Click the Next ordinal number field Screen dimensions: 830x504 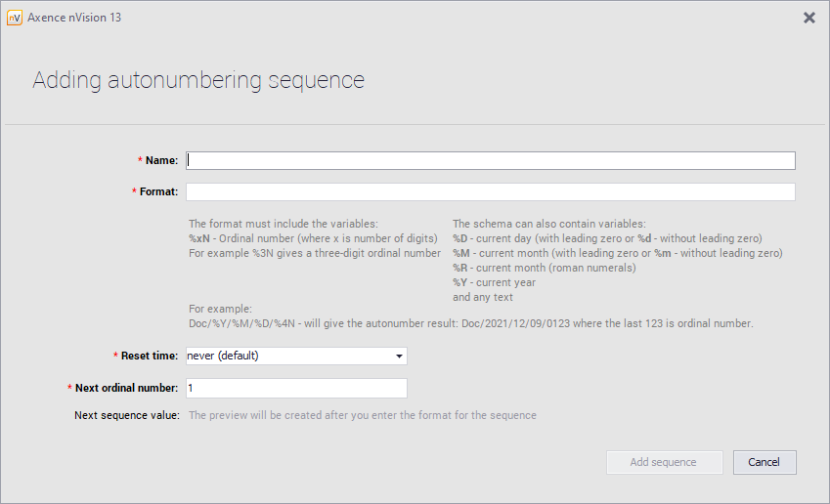[x=296, y=389]
